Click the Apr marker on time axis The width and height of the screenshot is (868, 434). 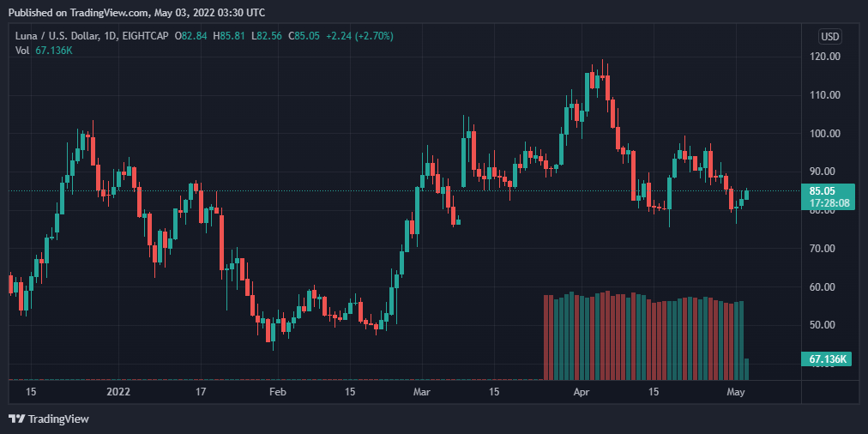click(x=582, y=392)
